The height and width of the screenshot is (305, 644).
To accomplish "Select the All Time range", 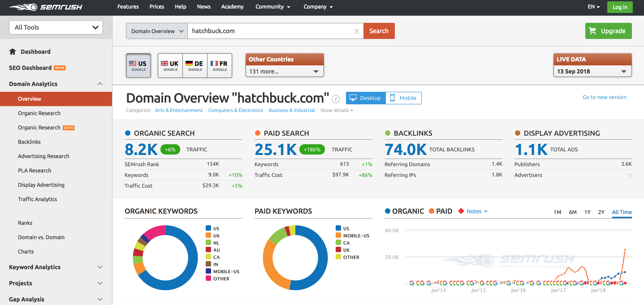I will (622, 212).
